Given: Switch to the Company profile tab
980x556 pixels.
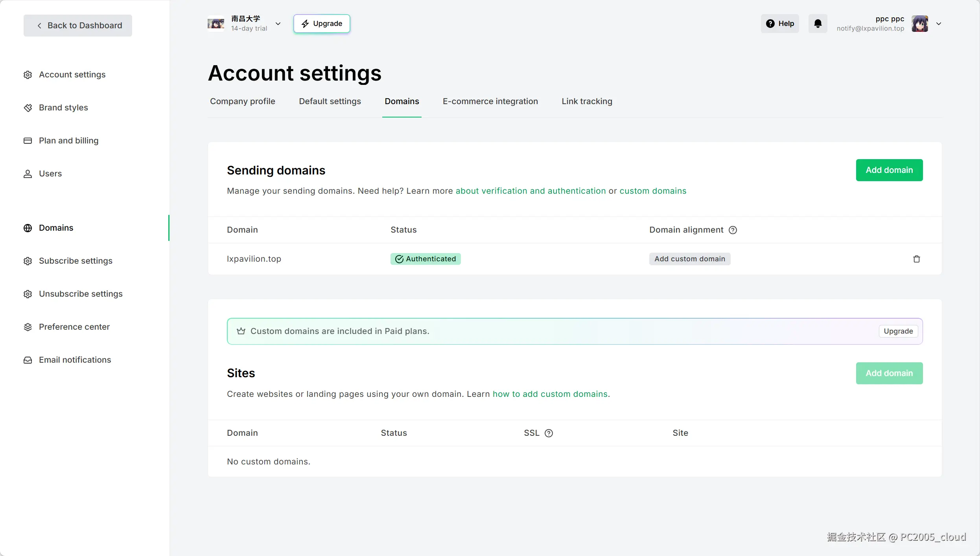Looking at the screenshot, I should [243, 101].
